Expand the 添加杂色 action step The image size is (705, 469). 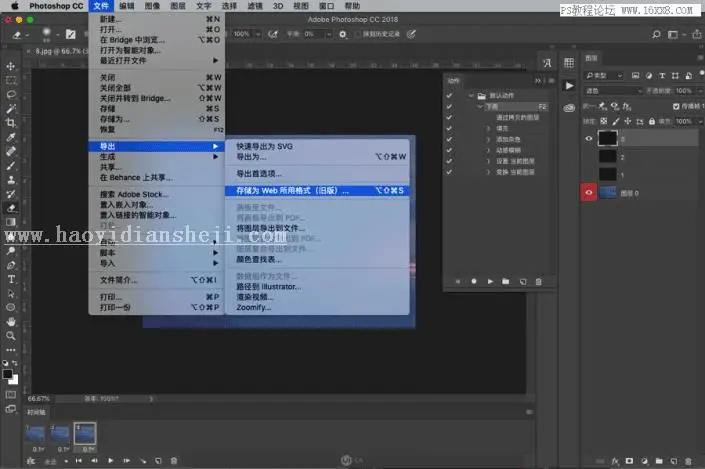[488, 139]
